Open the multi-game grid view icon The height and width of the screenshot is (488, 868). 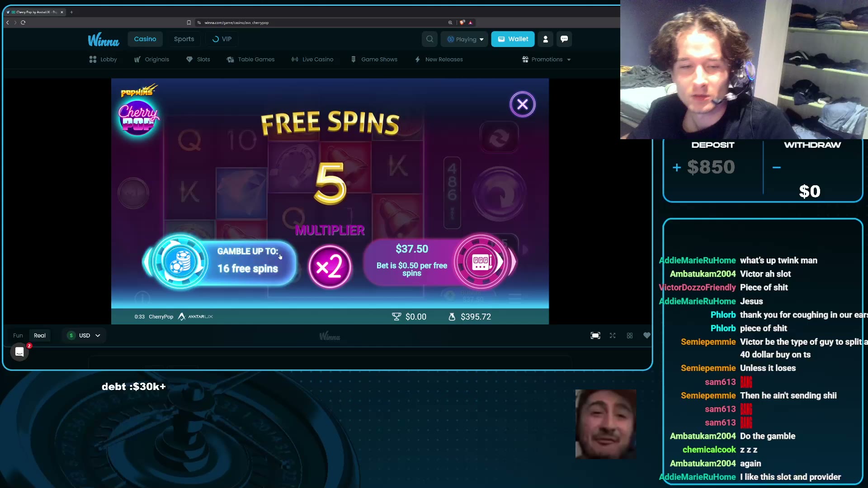click(630, 335)
